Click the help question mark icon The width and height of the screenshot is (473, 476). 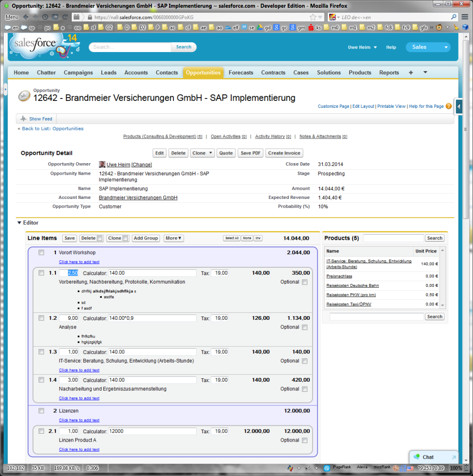pos(449,106)
